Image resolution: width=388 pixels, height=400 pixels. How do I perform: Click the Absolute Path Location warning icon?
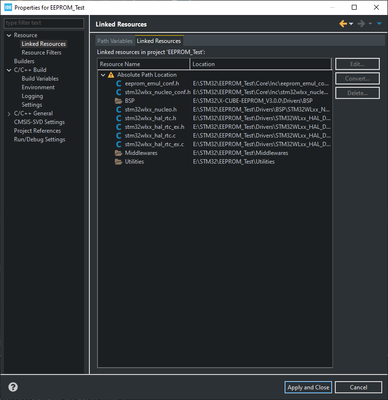(x=111, y=75)
